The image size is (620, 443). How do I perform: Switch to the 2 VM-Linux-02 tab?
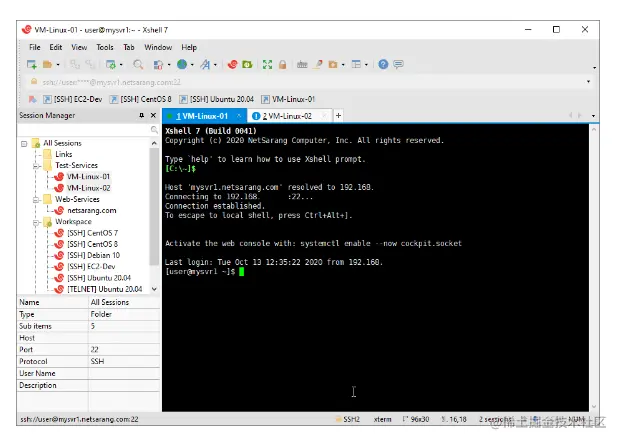click(289, 116)
